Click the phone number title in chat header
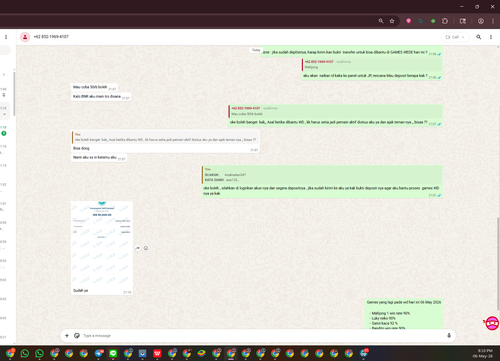This screenshot has height=361, width=500. (51, 37)
